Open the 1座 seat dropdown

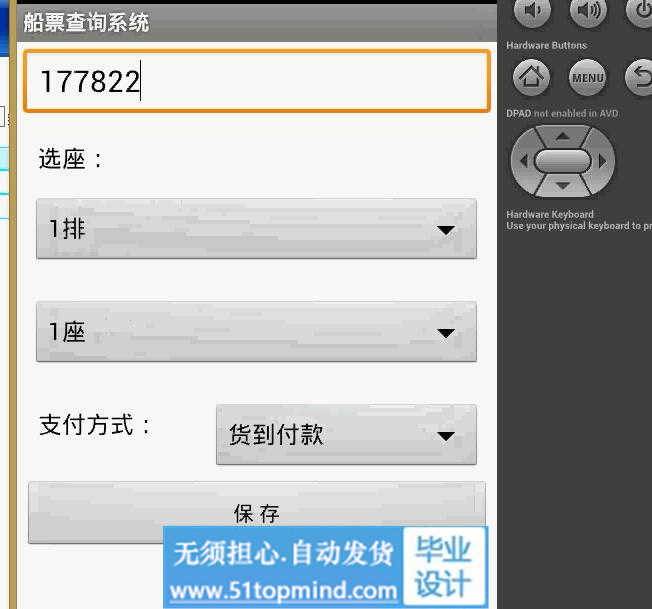(x=256, y=332)
